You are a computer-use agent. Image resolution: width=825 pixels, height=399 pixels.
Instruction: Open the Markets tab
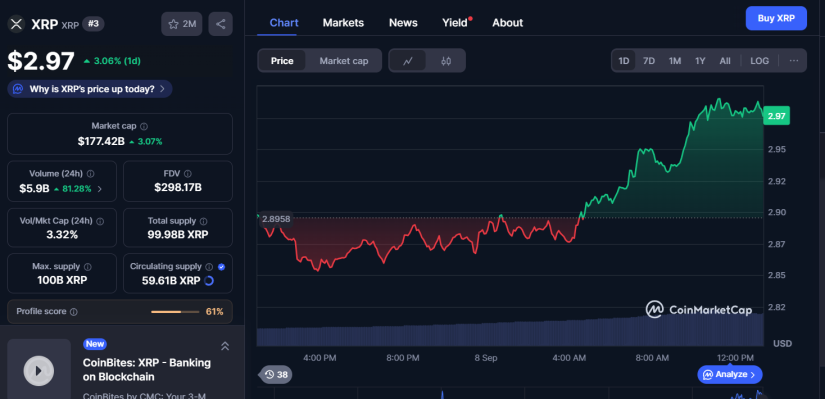343,23
